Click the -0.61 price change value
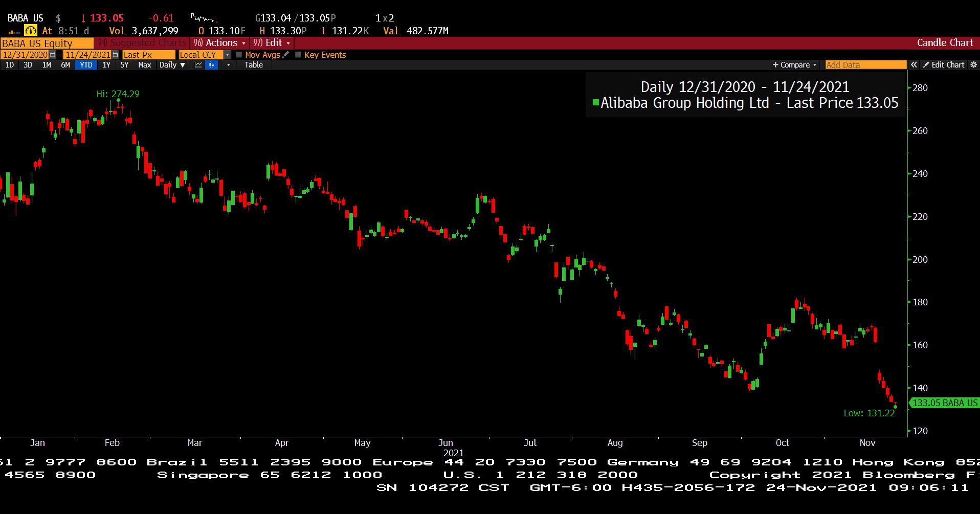Screen dimensions: 980x514 coord(161,18)
